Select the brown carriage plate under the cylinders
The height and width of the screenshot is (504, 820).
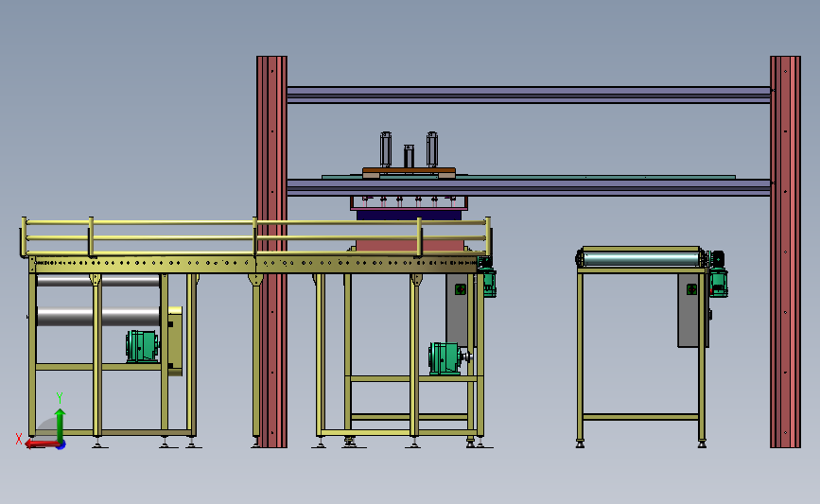point(409,172)
